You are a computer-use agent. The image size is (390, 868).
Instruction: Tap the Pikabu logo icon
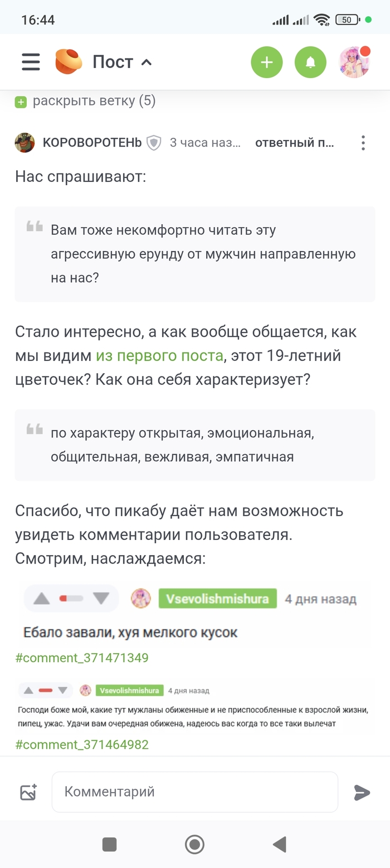[69, 62]
